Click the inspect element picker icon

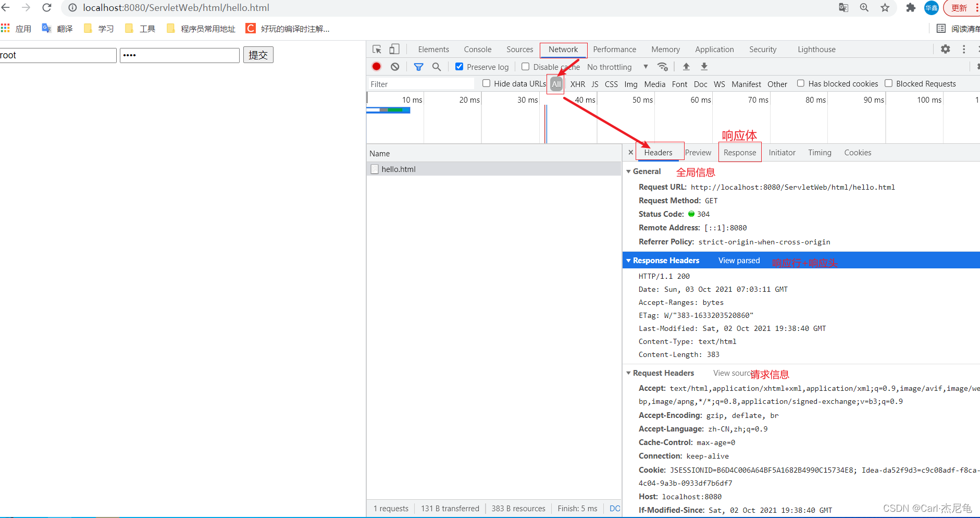tap(377, 49)
